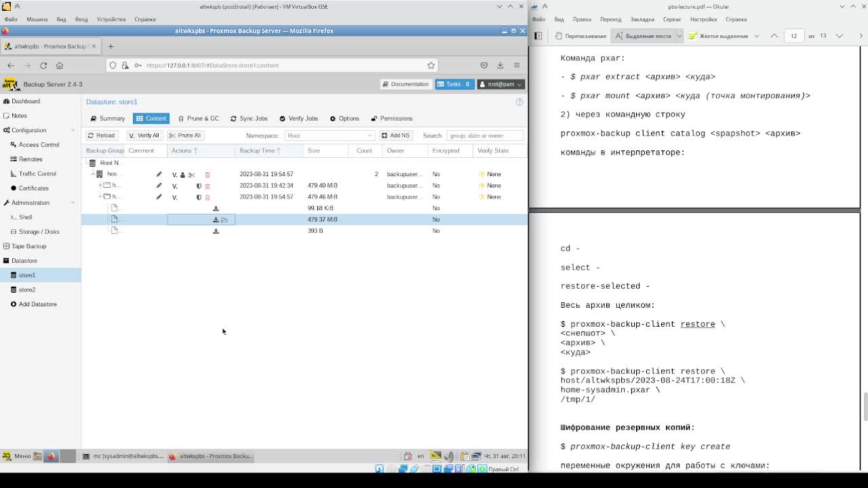Toggle Okular sidebar panel
Viewport: 868px width, 488px height.
pyautogui.click(x=538, y=36)
